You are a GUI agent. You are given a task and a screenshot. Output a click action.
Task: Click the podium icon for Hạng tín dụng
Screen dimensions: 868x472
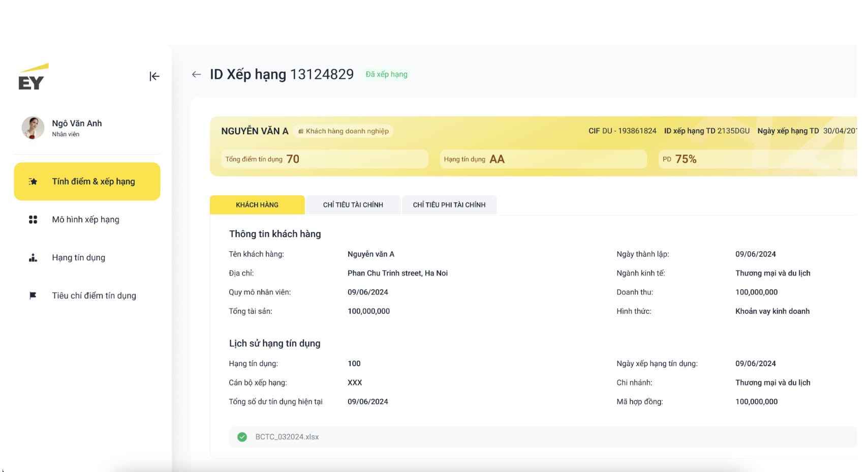pyautogui.click(x=33, y=258)
